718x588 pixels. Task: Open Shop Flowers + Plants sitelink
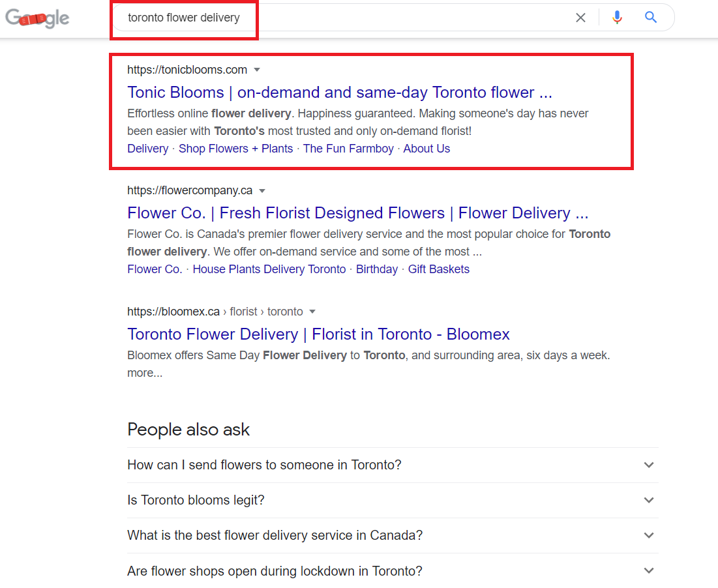[235, 149]
